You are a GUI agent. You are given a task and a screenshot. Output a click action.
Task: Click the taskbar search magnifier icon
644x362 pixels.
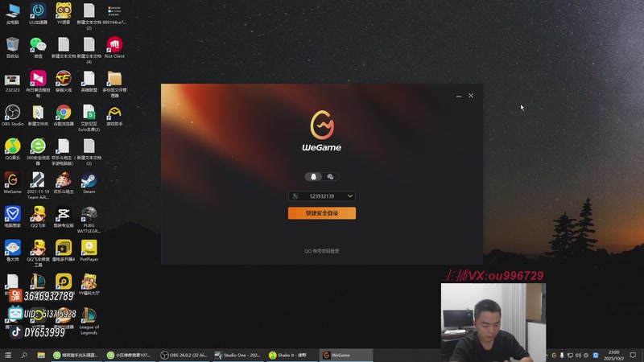(24, 355)
